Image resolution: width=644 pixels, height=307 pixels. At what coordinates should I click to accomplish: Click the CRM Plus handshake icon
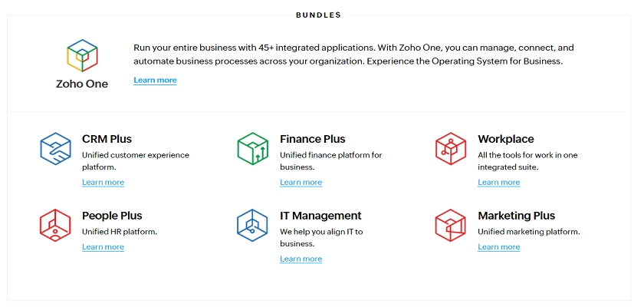click(55, 149)
